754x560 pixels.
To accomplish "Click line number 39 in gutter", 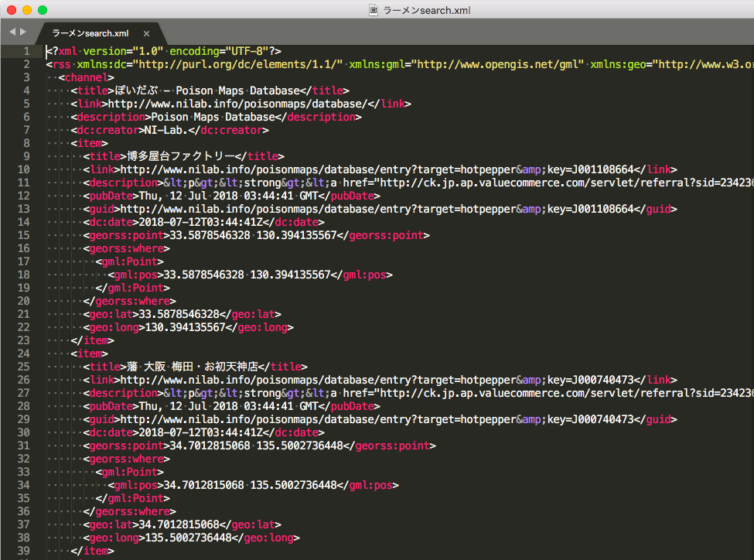I will (x=23, y=551).
